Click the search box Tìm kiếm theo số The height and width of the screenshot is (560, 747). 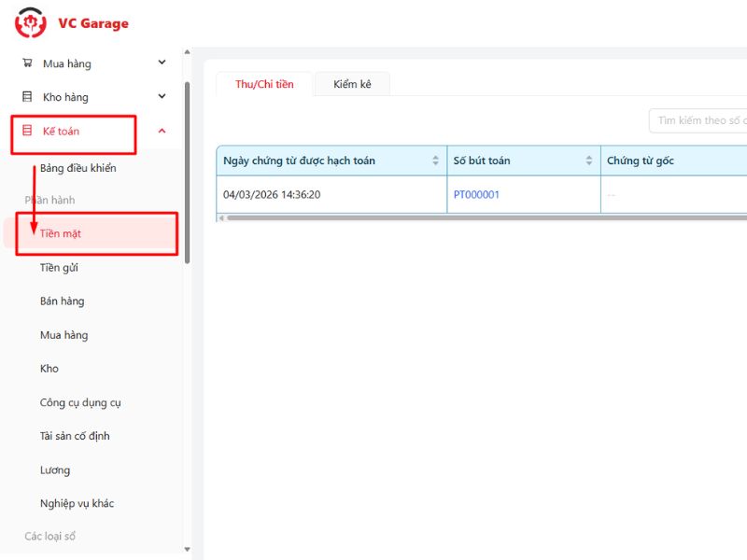[700, 120]
